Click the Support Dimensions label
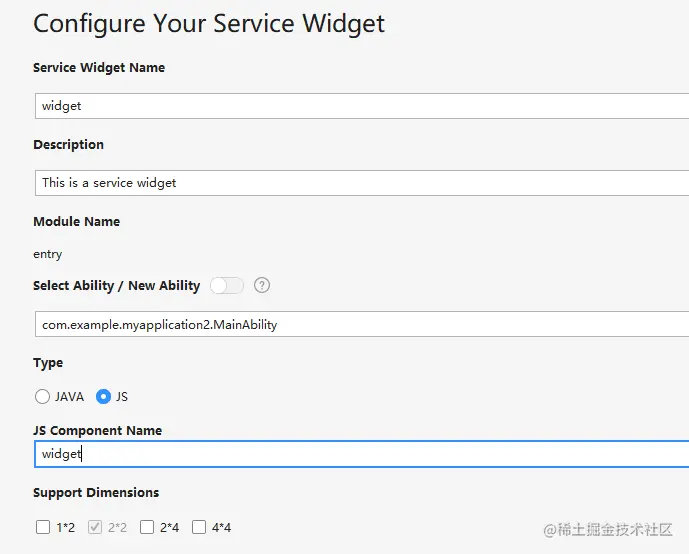Viewport: 689px width, 554px height. pos(96,492)
